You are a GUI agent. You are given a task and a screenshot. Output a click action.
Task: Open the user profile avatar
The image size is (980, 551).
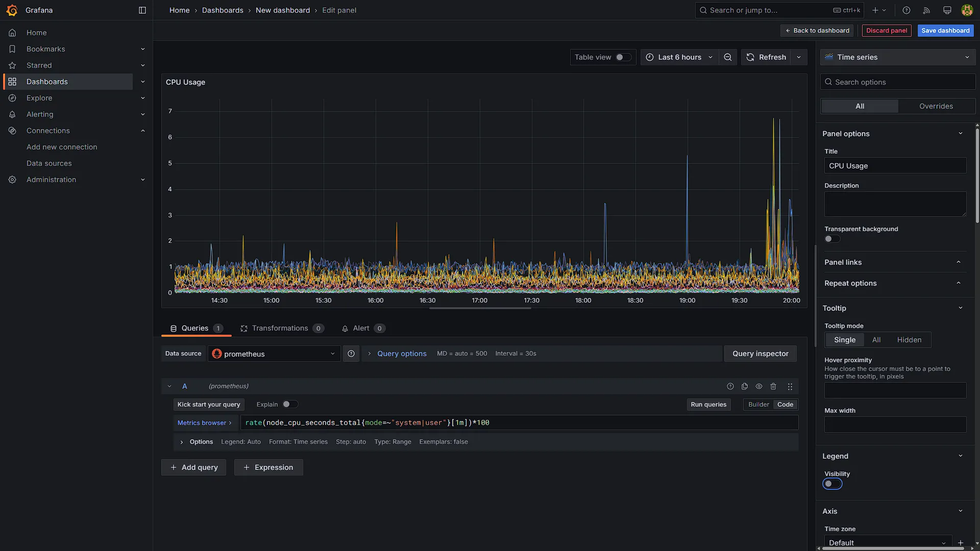tap(967, 10)
